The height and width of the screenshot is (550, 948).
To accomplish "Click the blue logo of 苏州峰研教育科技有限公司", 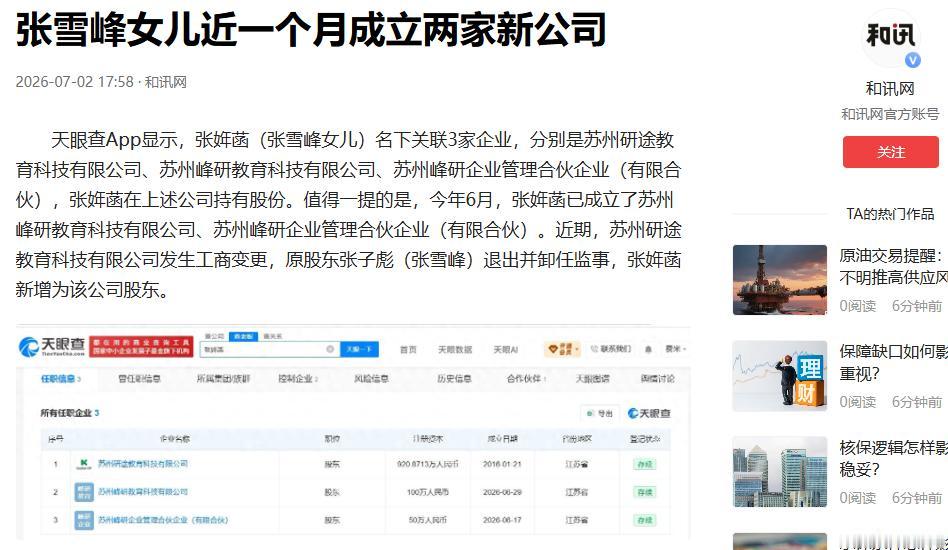I will [83, 492].
